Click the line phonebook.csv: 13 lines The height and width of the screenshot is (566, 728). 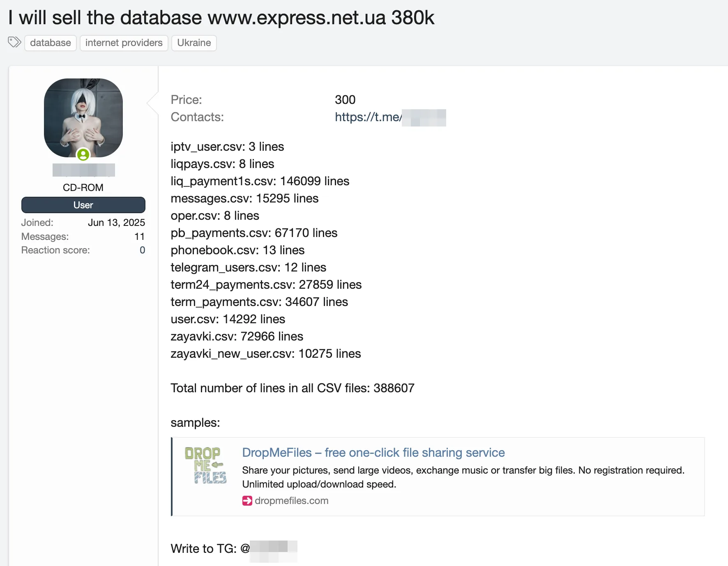[237, 250]
